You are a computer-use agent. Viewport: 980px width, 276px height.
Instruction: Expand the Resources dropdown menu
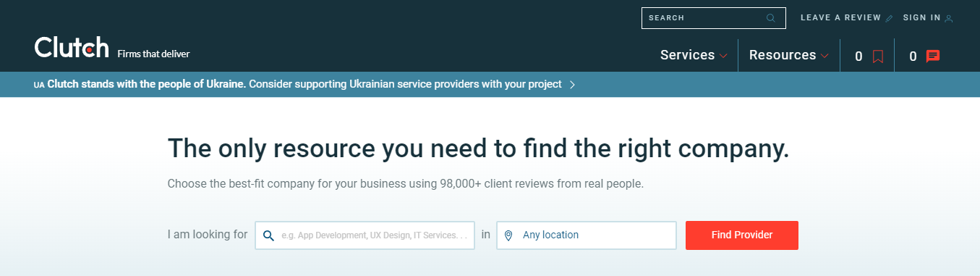point(789,55)
